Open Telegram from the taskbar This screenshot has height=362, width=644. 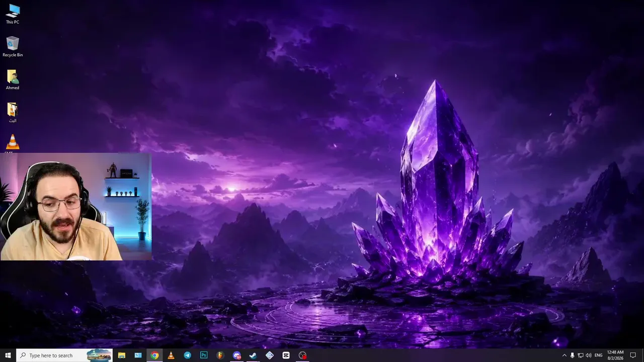point(187,355)
